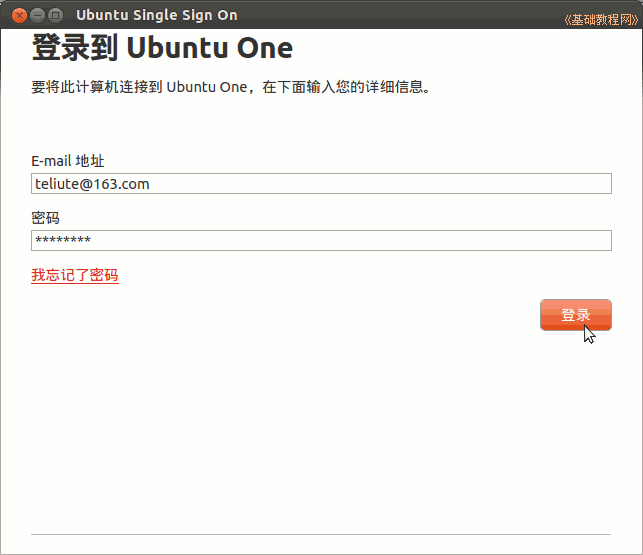Select the 登录到 Ubuntu One heading text
643x555 pixels.
[162, 48]
